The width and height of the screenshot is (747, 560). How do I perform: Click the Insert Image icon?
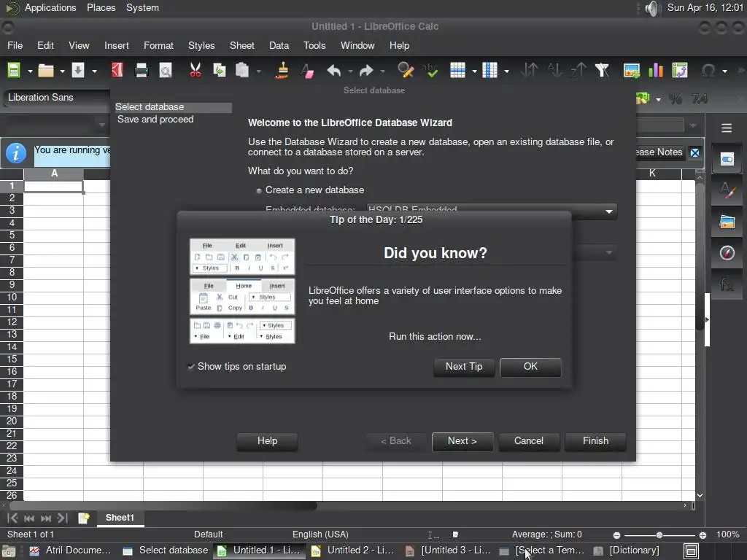(632, 71)
